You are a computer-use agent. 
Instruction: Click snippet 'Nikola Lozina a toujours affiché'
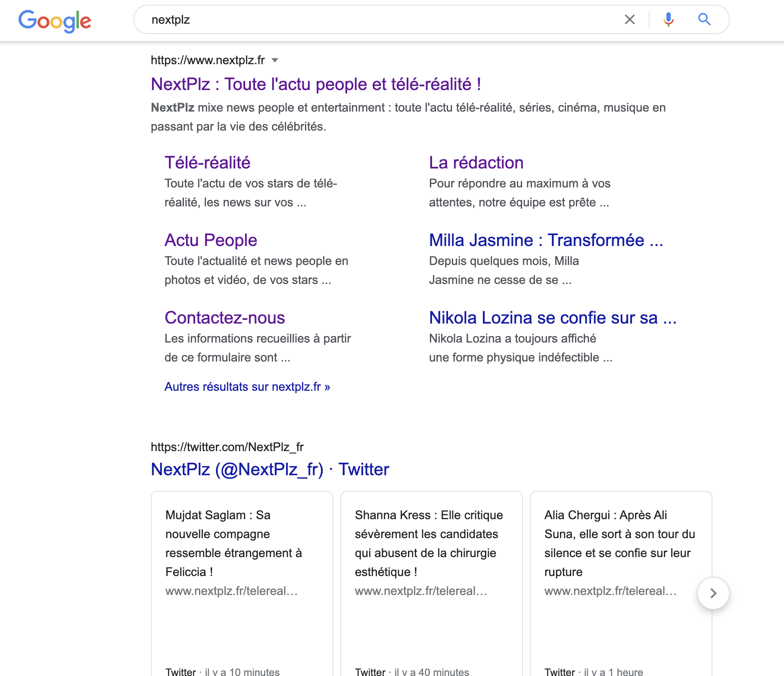513,339
